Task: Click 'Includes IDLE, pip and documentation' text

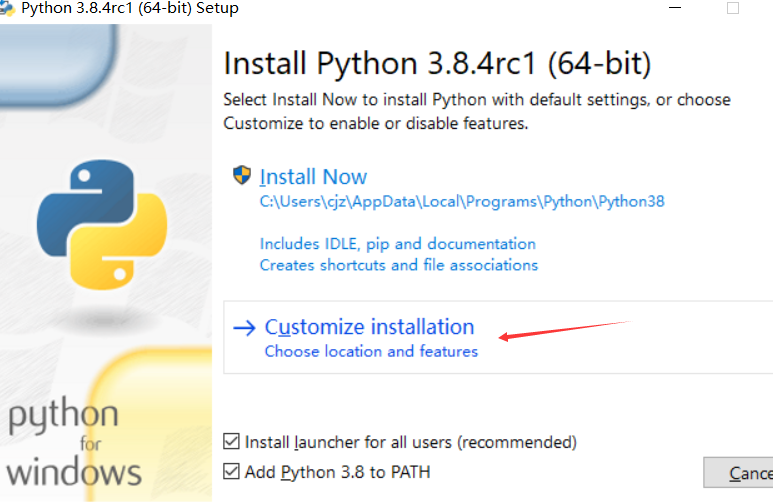Action: coord(398,244)
